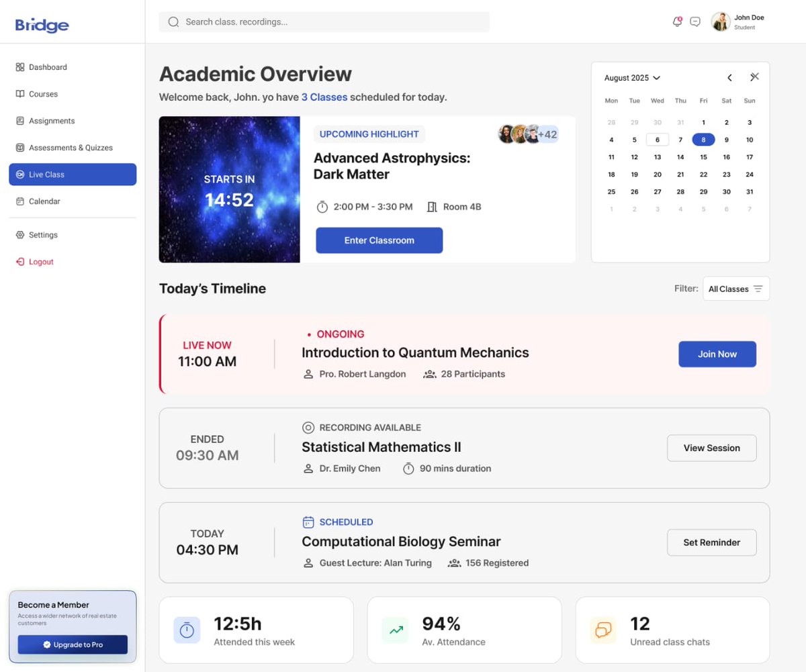806x672 pixels.
Task: Select August 8 on the calendar
Action: [703, 140]
